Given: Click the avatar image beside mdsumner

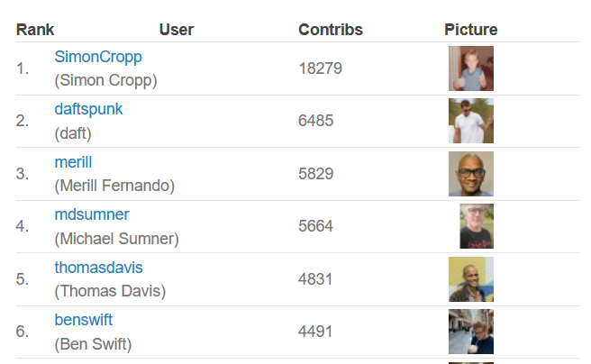Looking at the screenshot, I should pyautogui.click(x=476, y=226).
